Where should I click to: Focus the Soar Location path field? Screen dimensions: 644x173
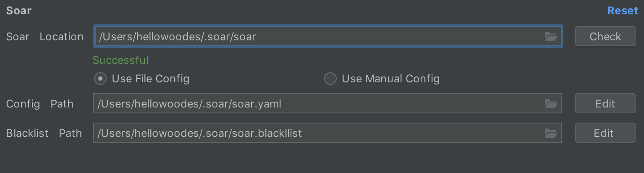click(x=328, y=37)
